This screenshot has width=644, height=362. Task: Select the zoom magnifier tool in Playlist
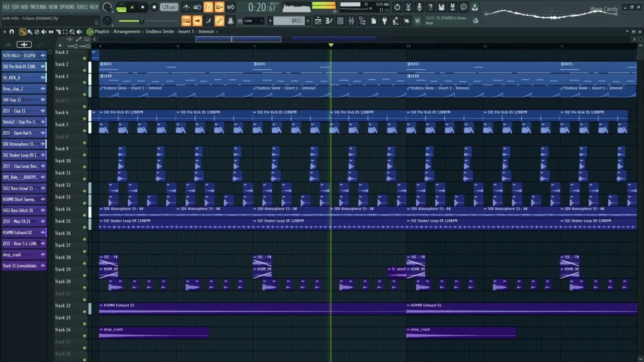pyautogui.click(x=72, y=32)
